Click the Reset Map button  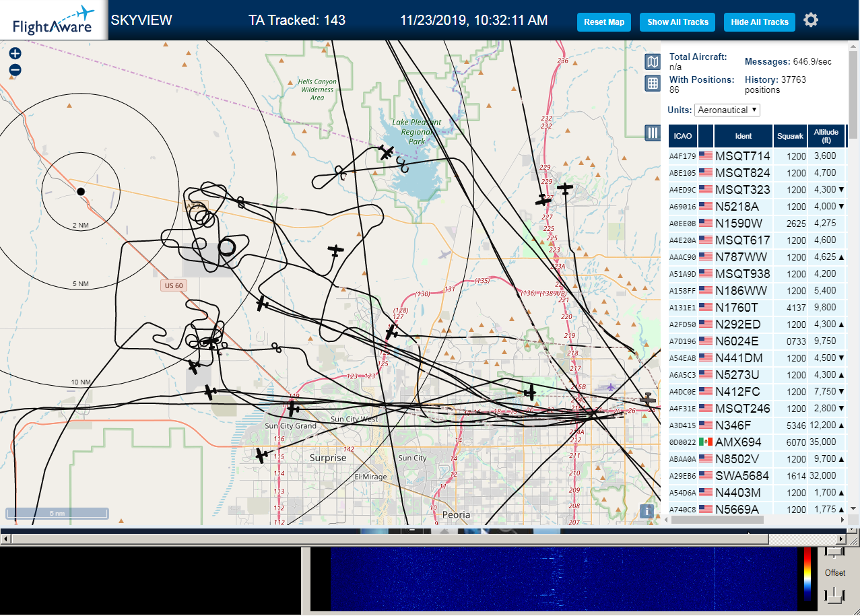pyautogui.click(x=604, y=22)
